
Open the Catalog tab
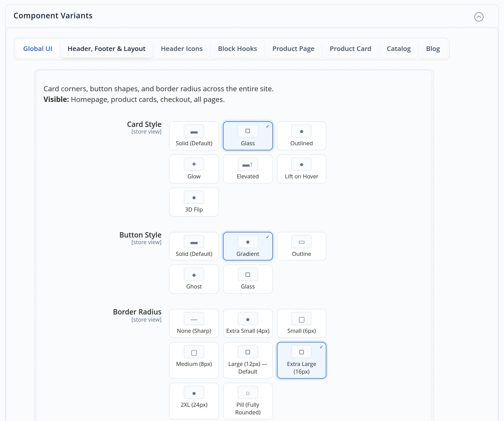coord(399,49)
